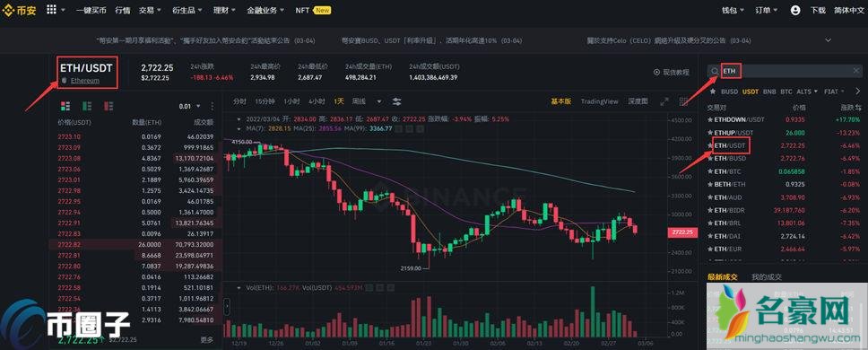This screenshot has width=868, height=350.
Task: Click the ETH search input field
Action: [785, 71]
